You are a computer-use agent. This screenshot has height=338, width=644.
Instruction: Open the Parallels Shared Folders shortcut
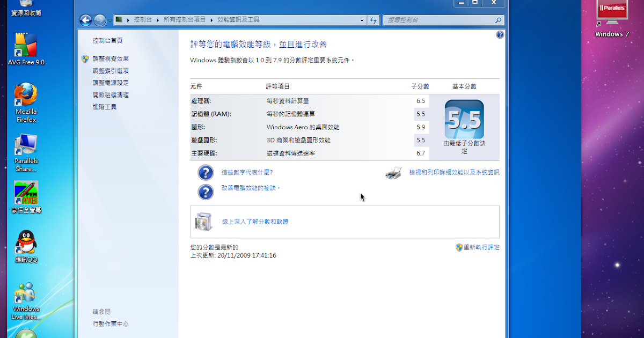click(26, 153)
